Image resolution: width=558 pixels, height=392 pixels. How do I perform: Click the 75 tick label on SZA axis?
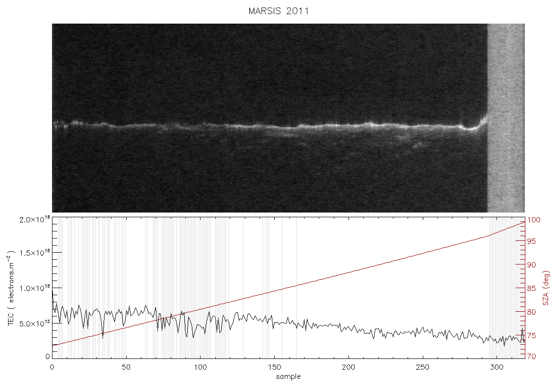532,335
